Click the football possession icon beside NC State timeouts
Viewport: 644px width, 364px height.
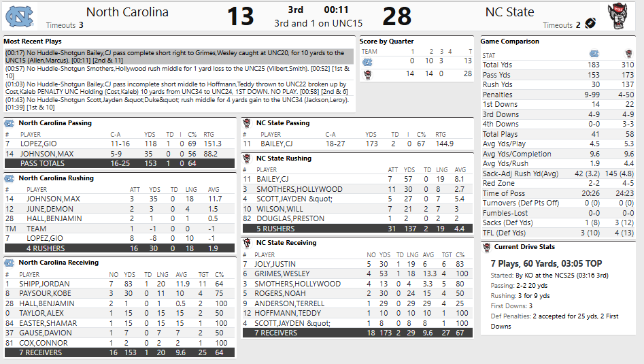click(590, 24)
